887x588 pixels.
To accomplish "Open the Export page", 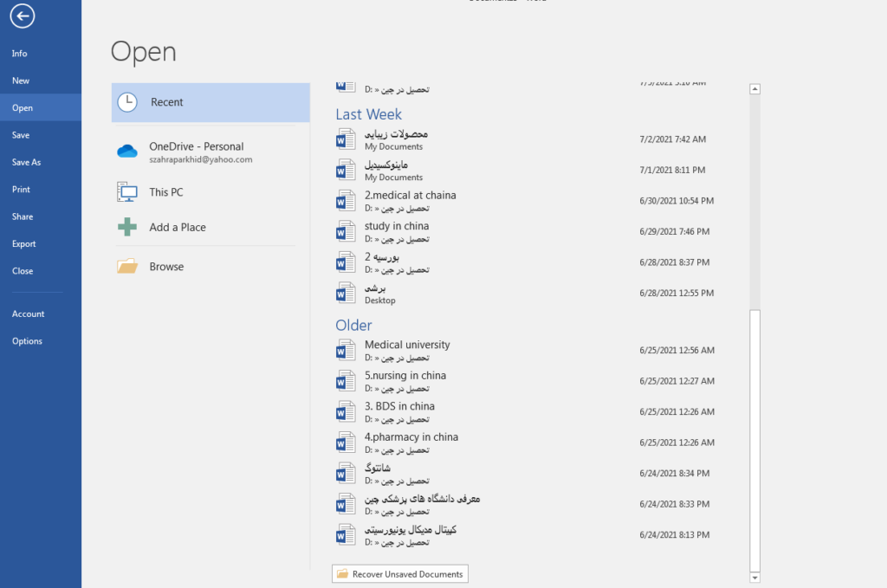I will (41, 243).
